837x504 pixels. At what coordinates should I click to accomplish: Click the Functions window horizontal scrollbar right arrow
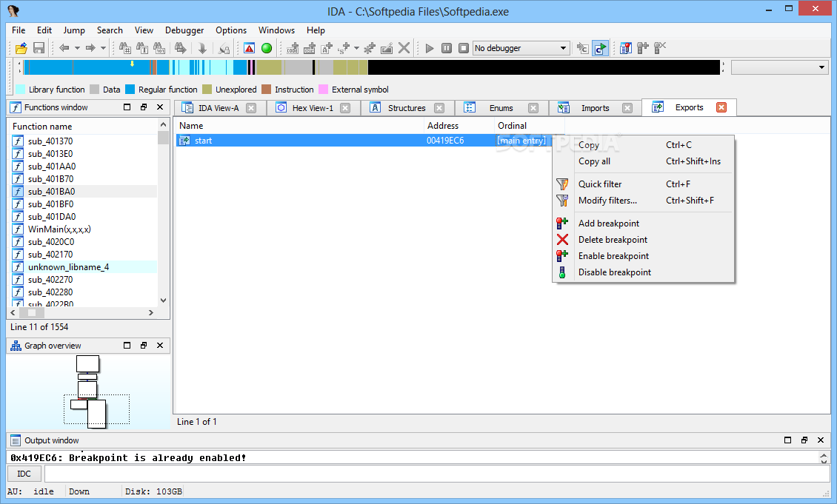click(151, 313)
